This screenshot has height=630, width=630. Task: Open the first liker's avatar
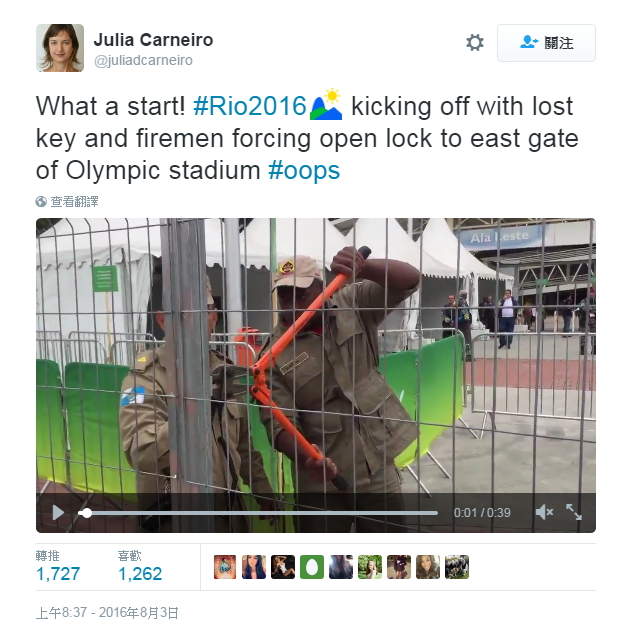[x=225, y=567]
